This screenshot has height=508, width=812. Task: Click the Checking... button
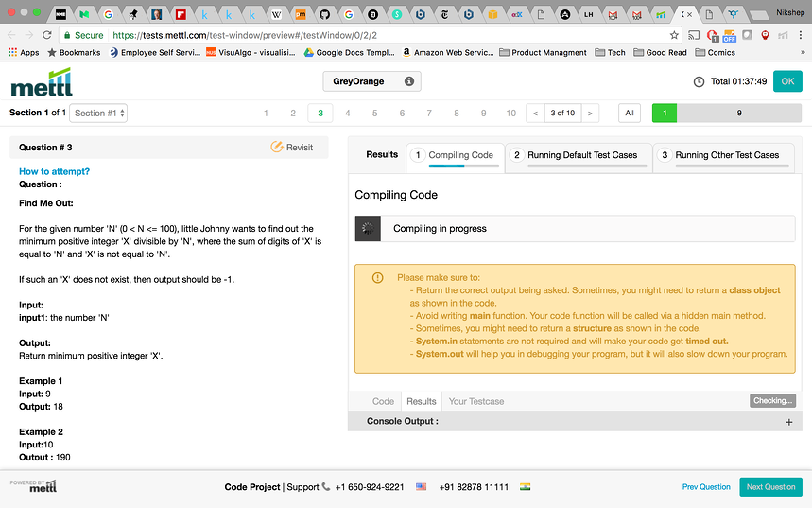tap(772, 401)
